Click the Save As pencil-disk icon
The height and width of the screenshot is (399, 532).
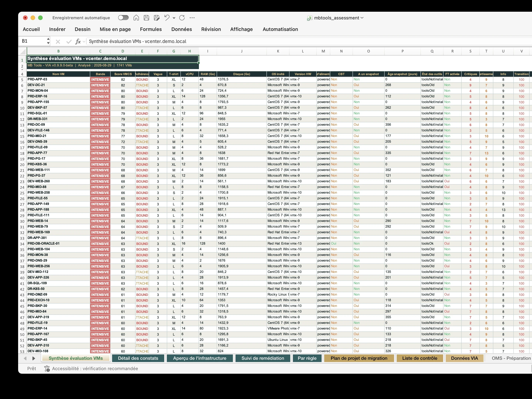click(157, 18)
